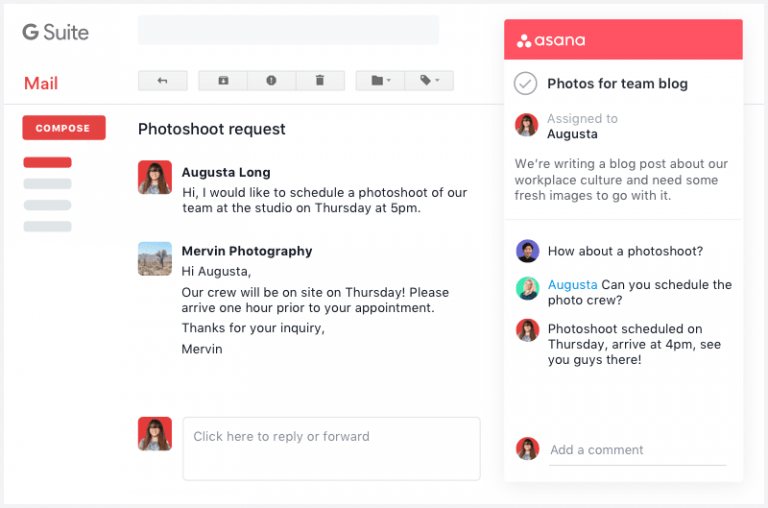Open the Labels tag dropdown

pyautogui.click(x=429, y=80)
